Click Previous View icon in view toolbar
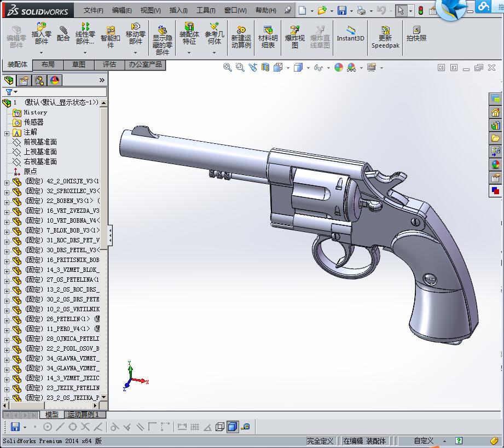504x448 pixels. [x=253, y=67]
